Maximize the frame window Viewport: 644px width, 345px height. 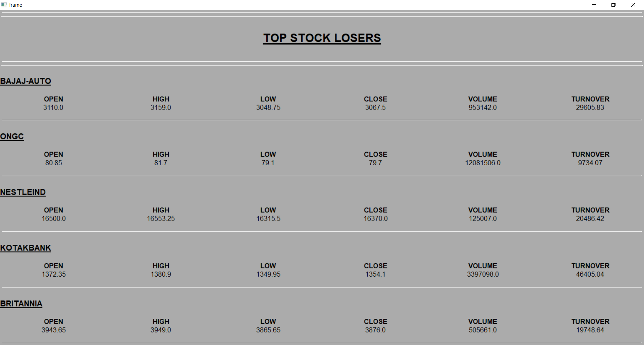[613, 5]
